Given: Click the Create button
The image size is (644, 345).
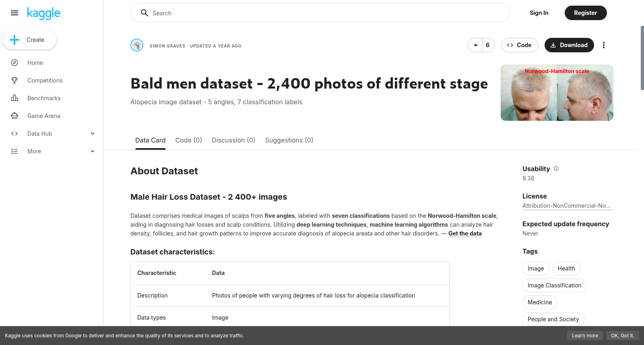Looking at the screenshot, I should click(29, 40).
